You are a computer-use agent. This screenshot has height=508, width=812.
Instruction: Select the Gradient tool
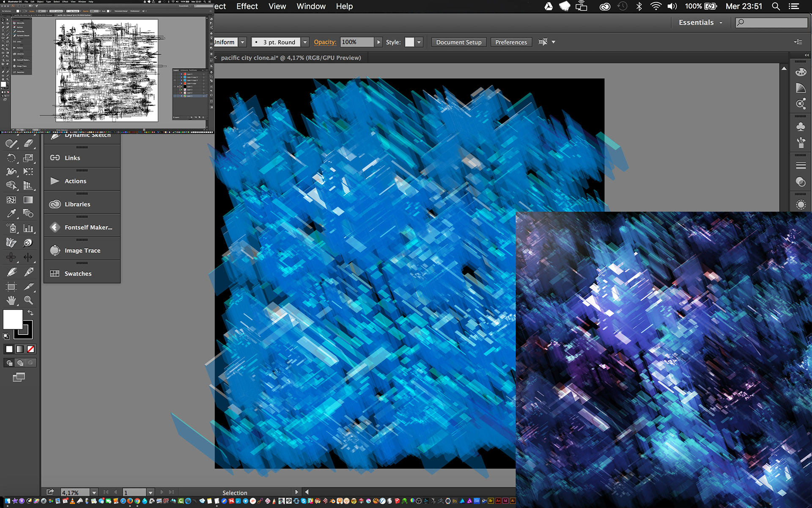pyautogui.click(x=28, y=200)
